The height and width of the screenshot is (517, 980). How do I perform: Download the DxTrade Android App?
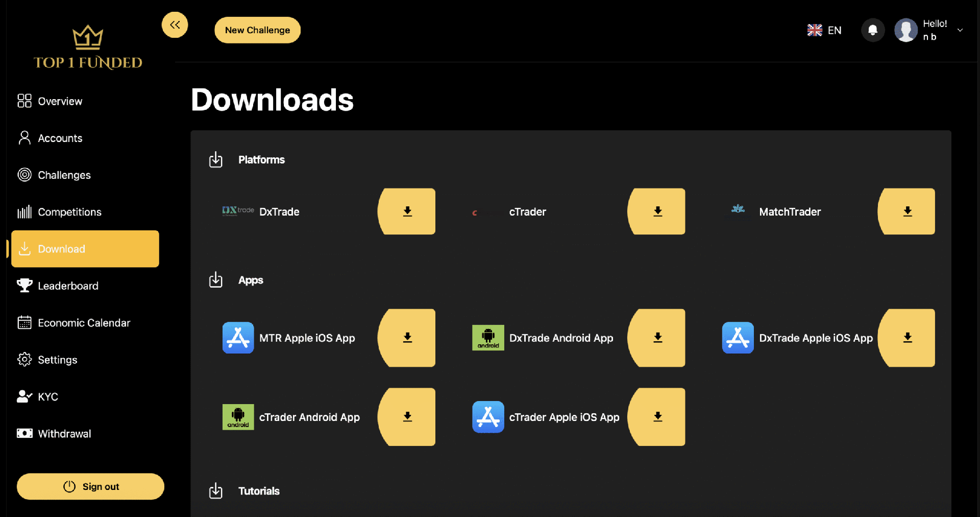657,338
